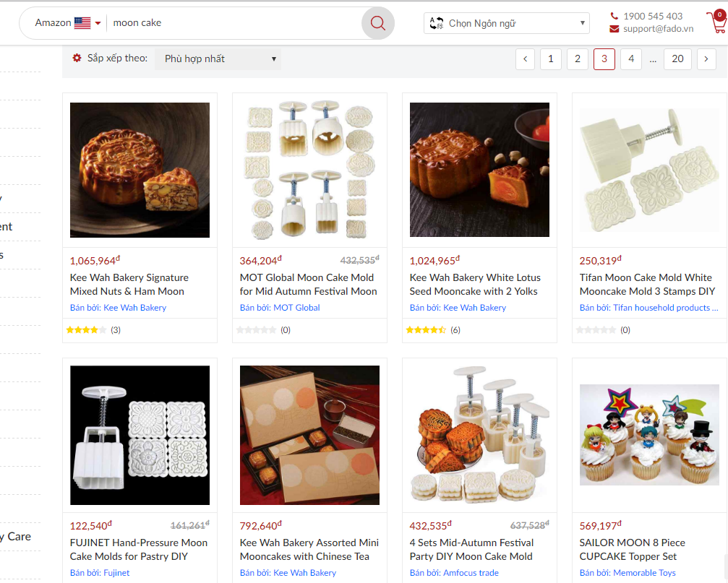Click price 1,024,965đ of White Lotus Mooncake
Image resolution: width=728 pixels, height=583 pixels.
click(x=434, y=261)
